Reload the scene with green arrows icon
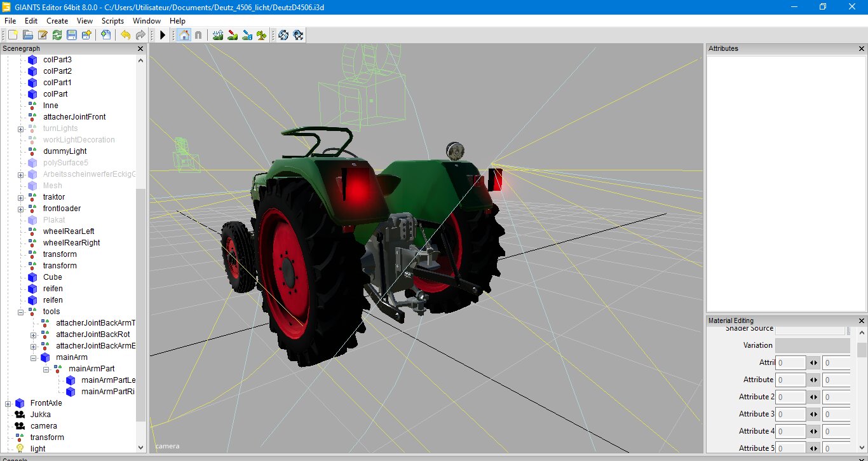This screenshot has height=461, width=868. tap(57, 35)
